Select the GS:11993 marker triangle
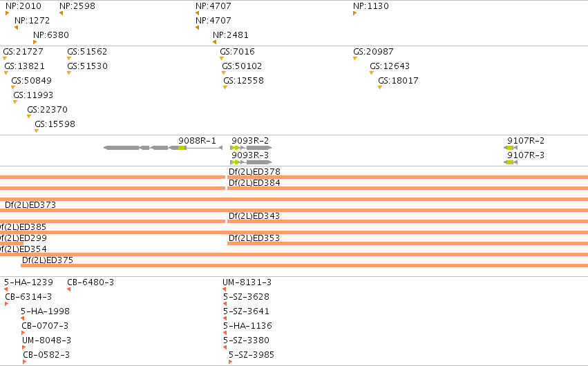The image size is (588, 366). [15, 102]
